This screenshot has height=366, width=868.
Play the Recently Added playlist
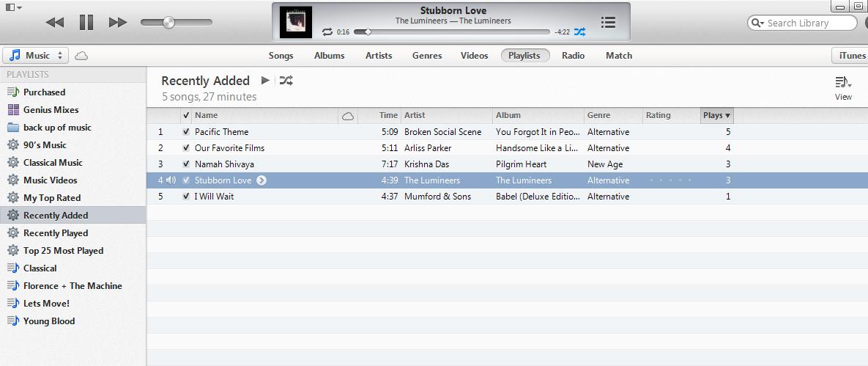point(265,81)
